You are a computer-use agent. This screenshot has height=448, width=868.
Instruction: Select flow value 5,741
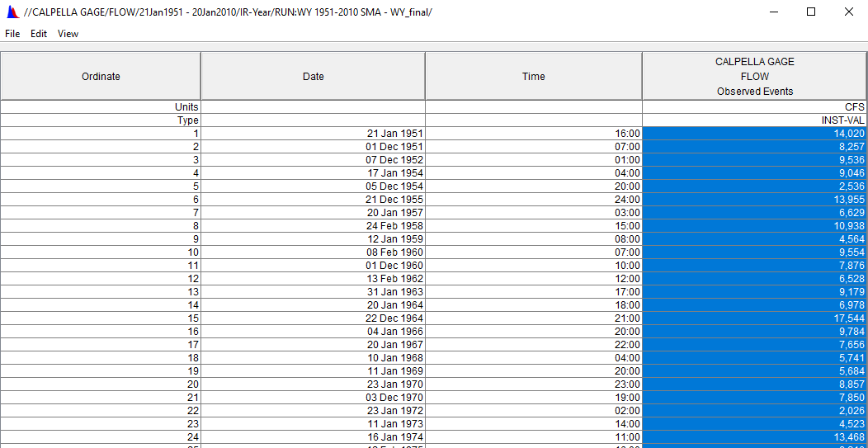tap(754, 358)
